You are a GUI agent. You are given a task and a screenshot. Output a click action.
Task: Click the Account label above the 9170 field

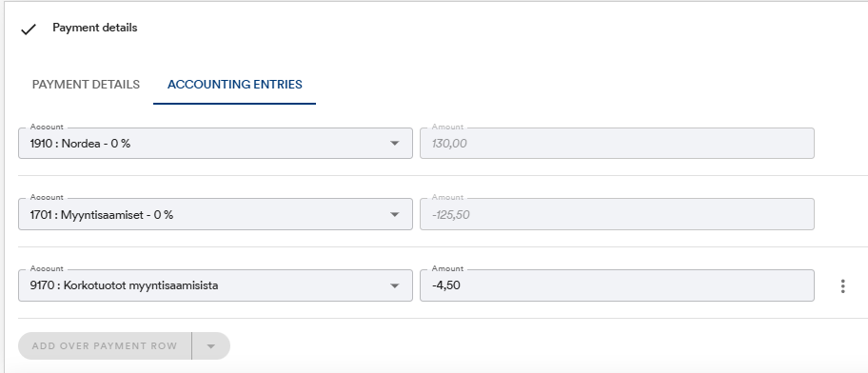tap(47, 268)
